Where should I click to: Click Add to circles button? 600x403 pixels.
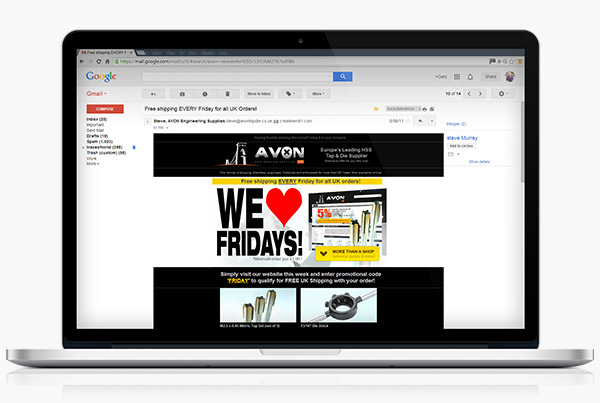click(461, 146)
